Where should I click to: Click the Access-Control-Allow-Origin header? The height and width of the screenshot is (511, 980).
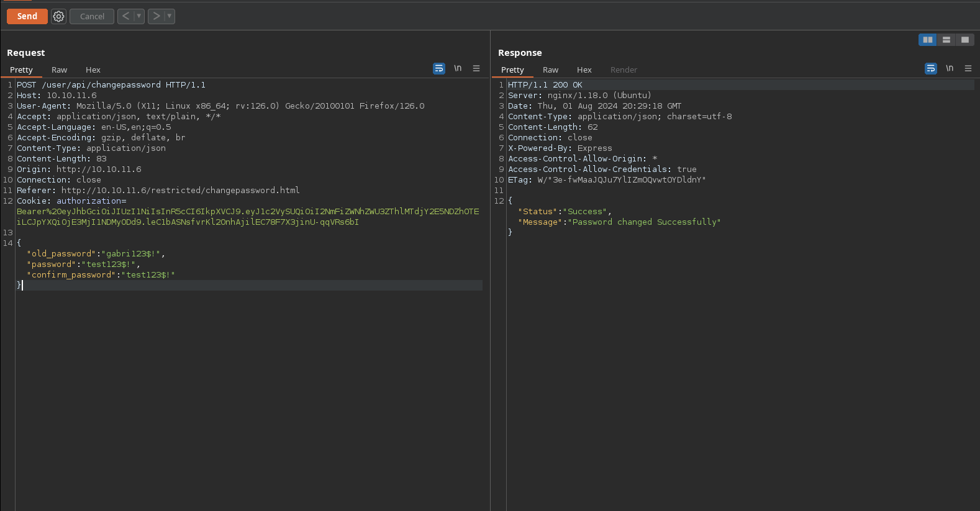click(x=583, y=159)
